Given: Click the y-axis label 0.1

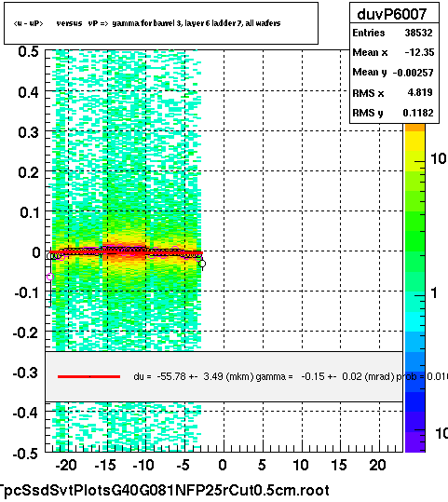Looking at the screenshot, I should tap(29, 212).
